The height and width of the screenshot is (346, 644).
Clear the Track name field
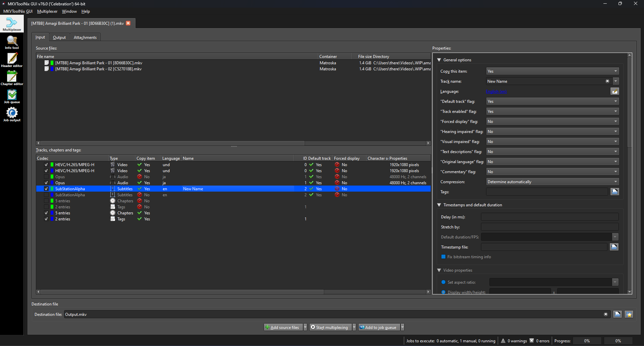[607, 81]
